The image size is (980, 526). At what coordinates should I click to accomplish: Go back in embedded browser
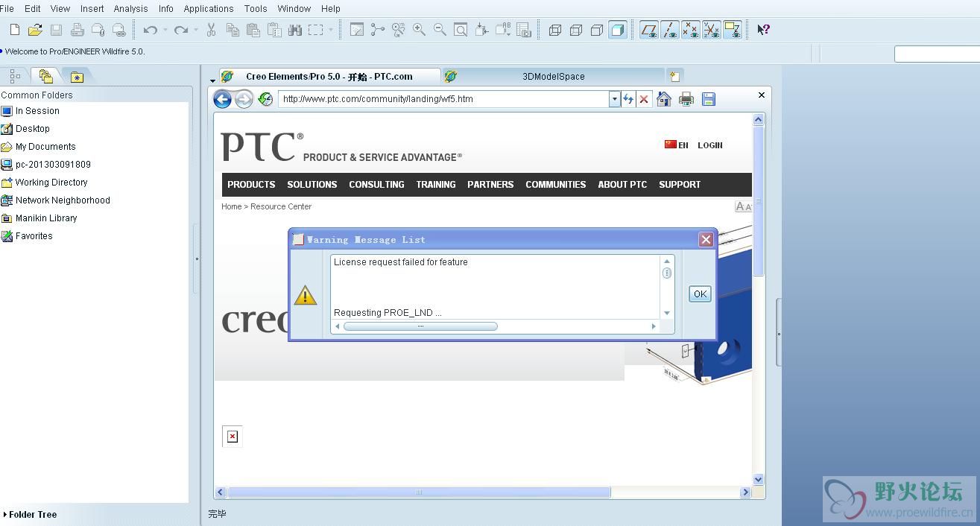[222, 99]
